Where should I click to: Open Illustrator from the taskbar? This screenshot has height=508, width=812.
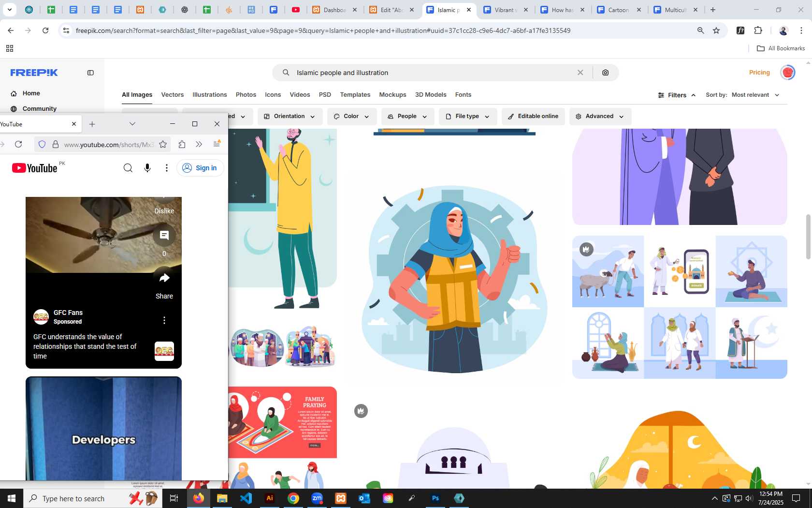[270, 498]
